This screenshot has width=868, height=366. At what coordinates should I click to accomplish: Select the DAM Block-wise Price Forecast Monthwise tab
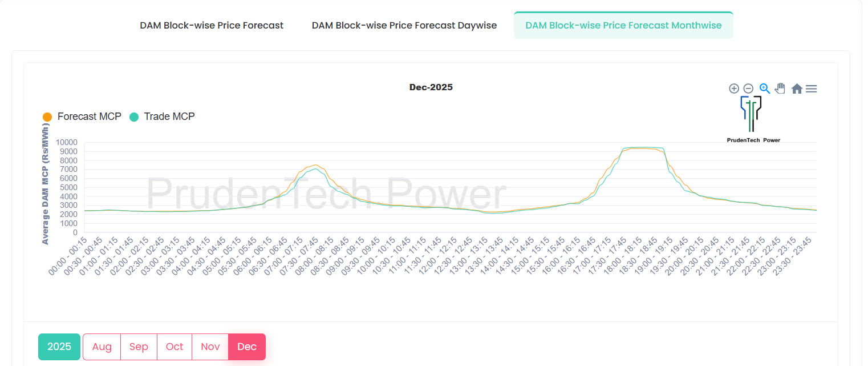[623, 25]
